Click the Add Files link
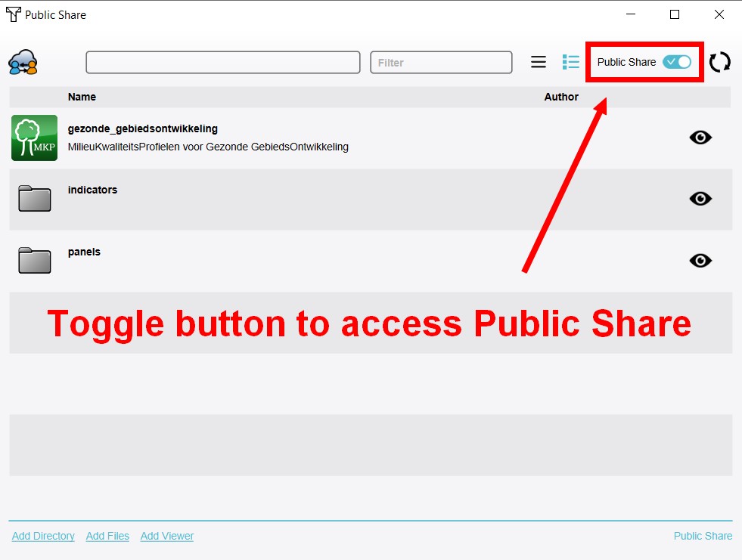Image resolution: width=742 pixels, height=560 pixels. [107, 536]
